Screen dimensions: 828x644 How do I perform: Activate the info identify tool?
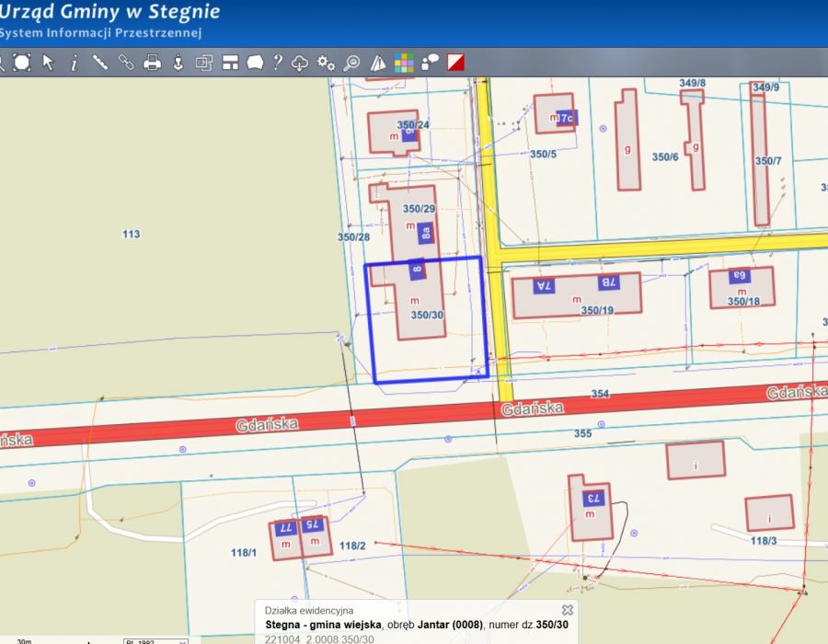pos(74,63)
